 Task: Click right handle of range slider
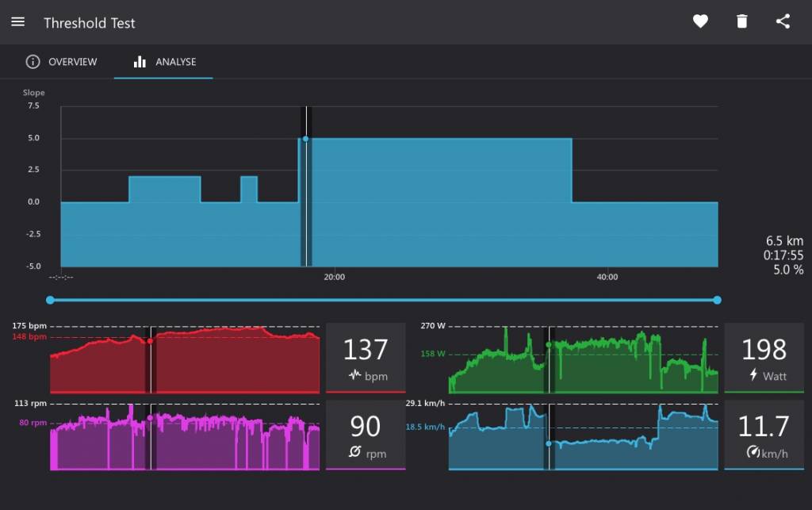click(x=717, y=300)
